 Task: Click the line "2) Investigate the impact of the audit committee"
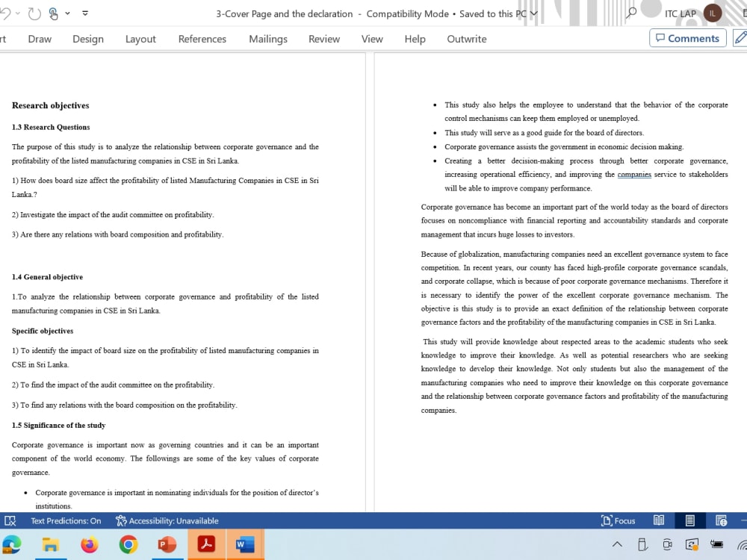113,215
